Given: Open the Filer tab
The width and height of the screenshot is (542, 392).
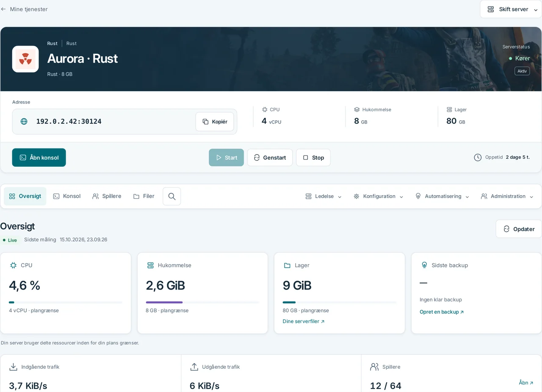Looking at the screenshot, I should click(x=144, y=196).
